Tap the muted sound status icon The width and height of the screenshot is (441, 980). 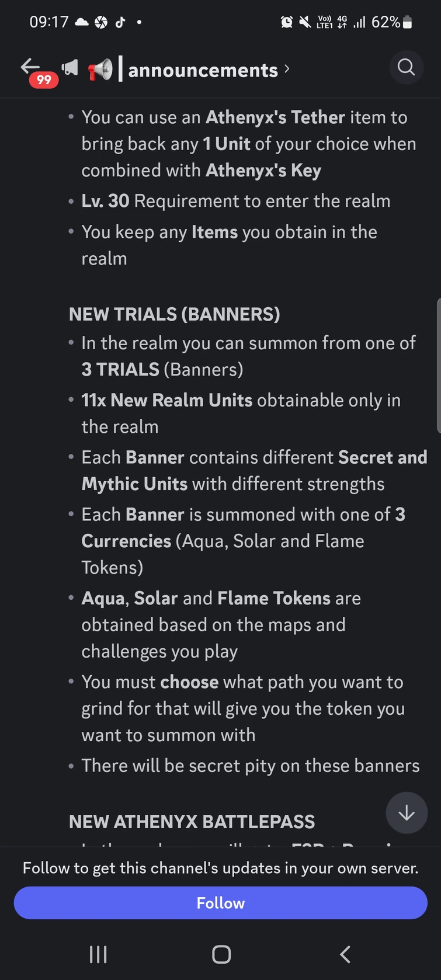304,22
